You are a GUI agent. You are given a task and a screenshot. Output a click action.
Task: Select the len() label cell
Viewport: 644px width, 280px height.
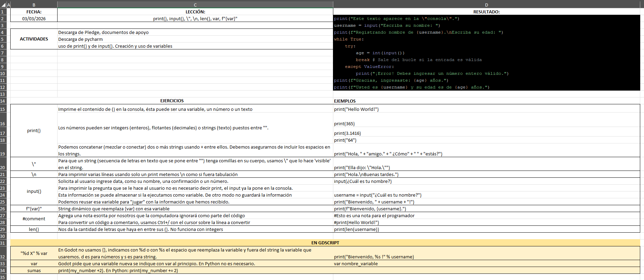pos(34,229)
